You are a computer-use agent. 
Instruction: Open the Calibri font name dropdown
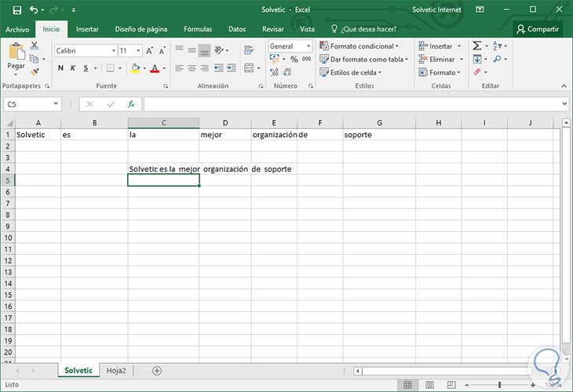(114, 51)
